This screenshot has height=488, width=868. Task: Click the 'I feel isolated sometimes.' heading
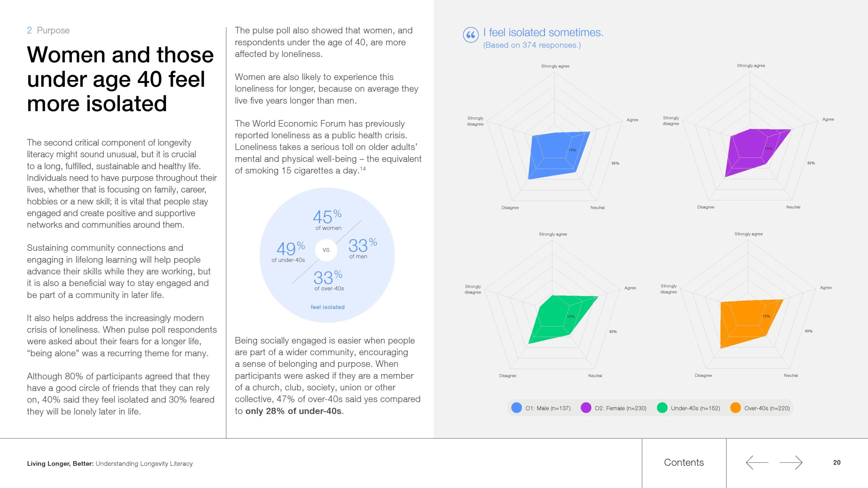[543, 33]
